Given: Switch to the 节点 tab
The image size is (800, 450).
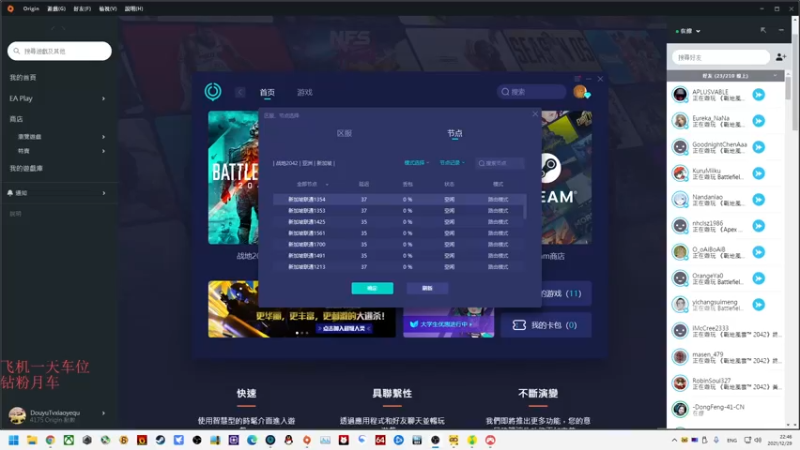Looking at the screenshot, I should coord(455,133).
